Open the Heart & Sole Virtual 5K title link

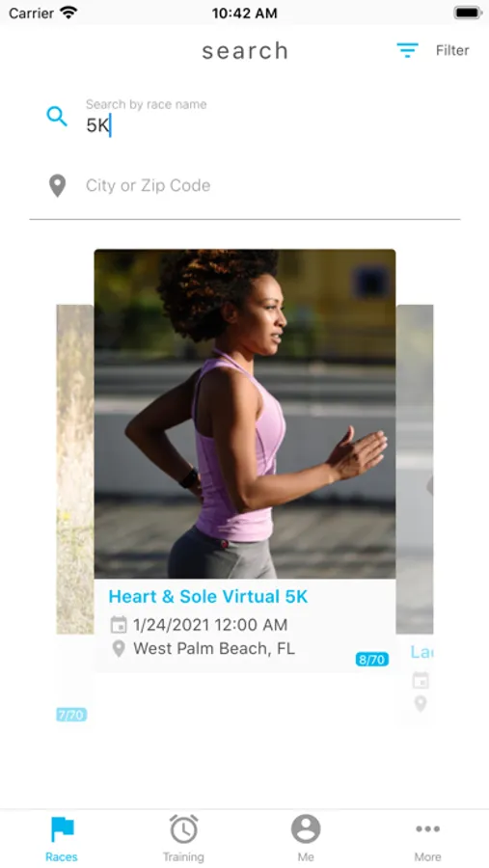[x=208, y=596]
